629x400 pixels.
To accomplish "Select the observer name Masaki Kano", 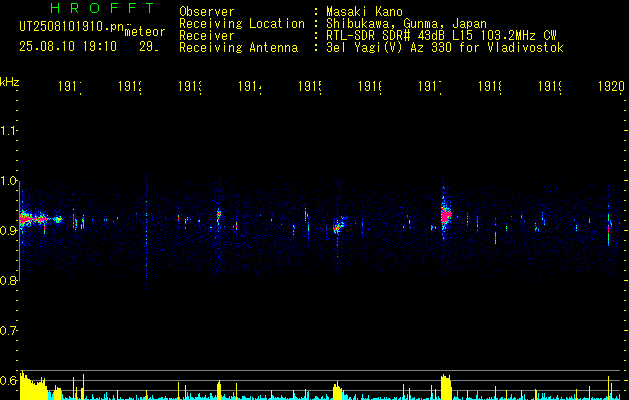I will (364, 12).
